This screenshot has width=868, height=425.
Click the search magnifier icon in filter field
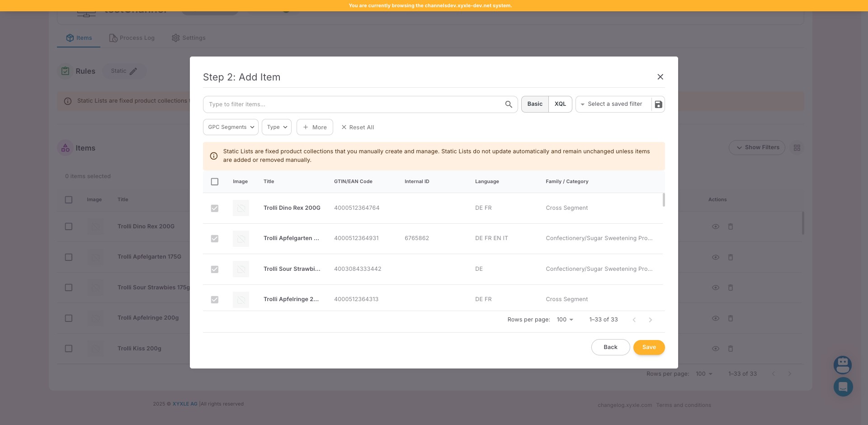[x=509, y=104]
